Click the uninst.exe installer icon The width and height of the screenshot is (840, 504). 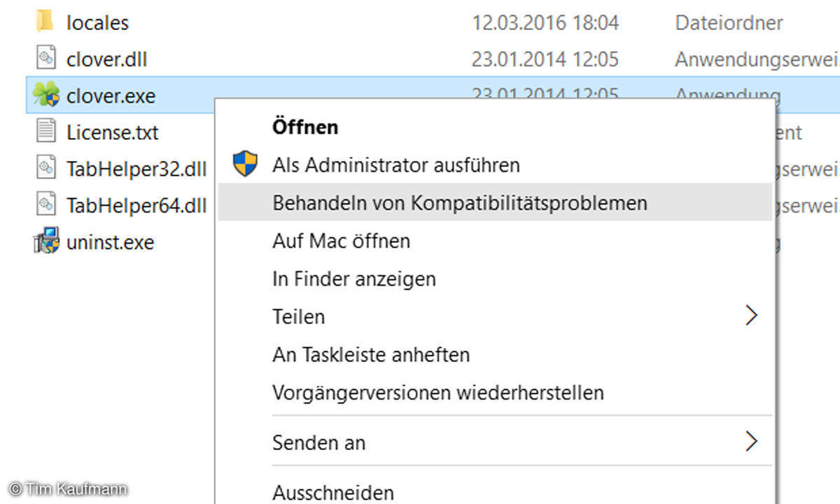point(46,242)
